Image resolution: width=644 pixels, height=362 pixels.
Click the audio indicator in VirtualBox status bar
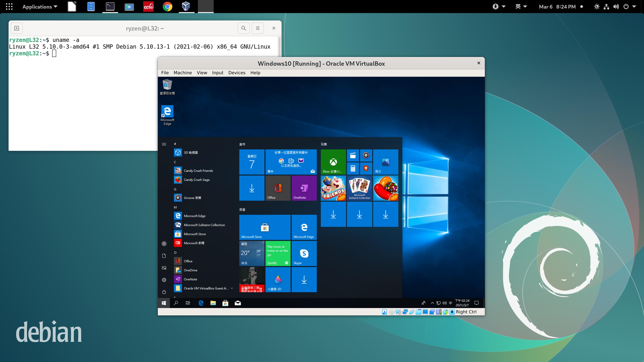tap(398, 312)
